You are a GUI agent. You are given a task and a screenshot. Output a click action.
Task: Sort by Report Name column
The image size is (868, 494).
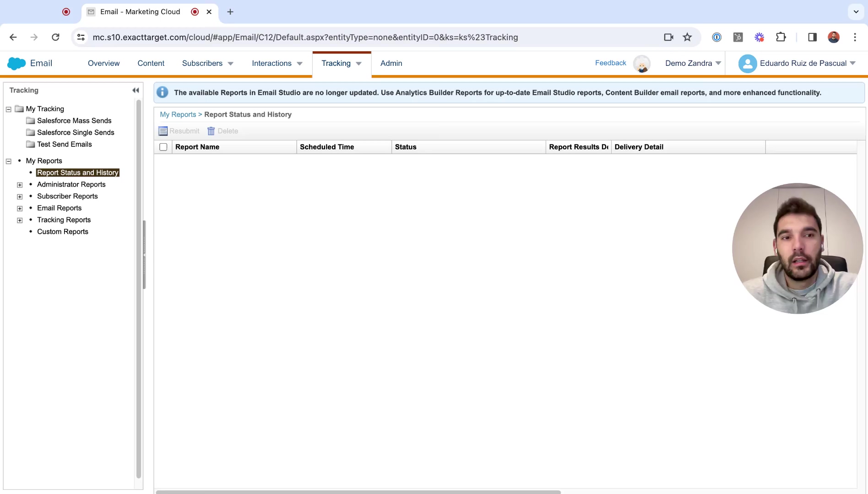[x=234, y=147]
